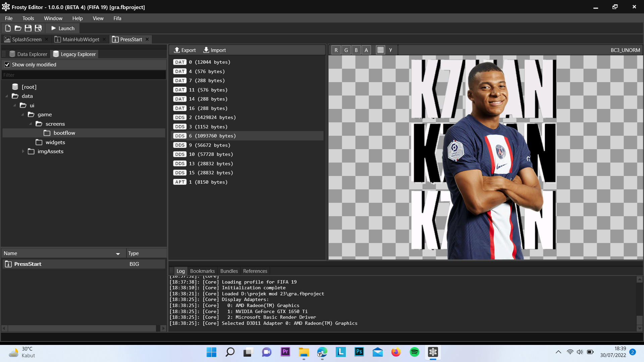
Task: Select DAT 0 (12044 bytes) entry
Action: coord(248,62)
